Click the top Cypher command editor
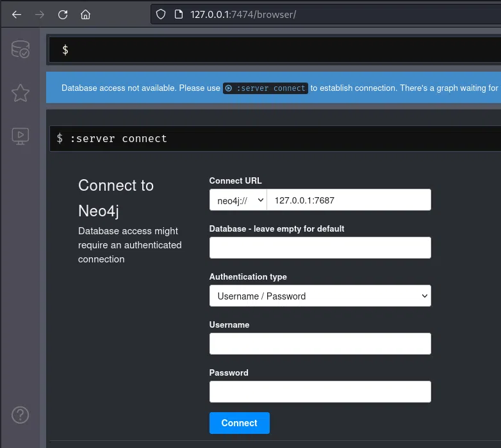501x448 pixels. pos(275,50)
